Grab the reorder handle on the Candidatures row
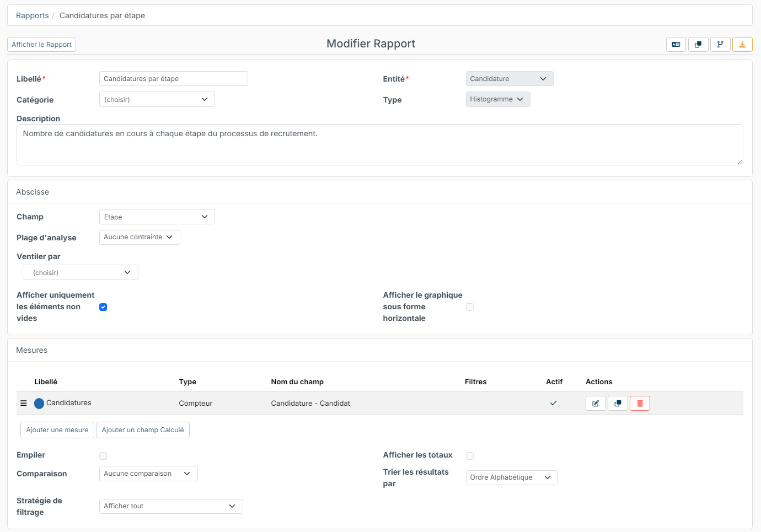This screenshot has width=761, height=532. (x=24, y=403)
